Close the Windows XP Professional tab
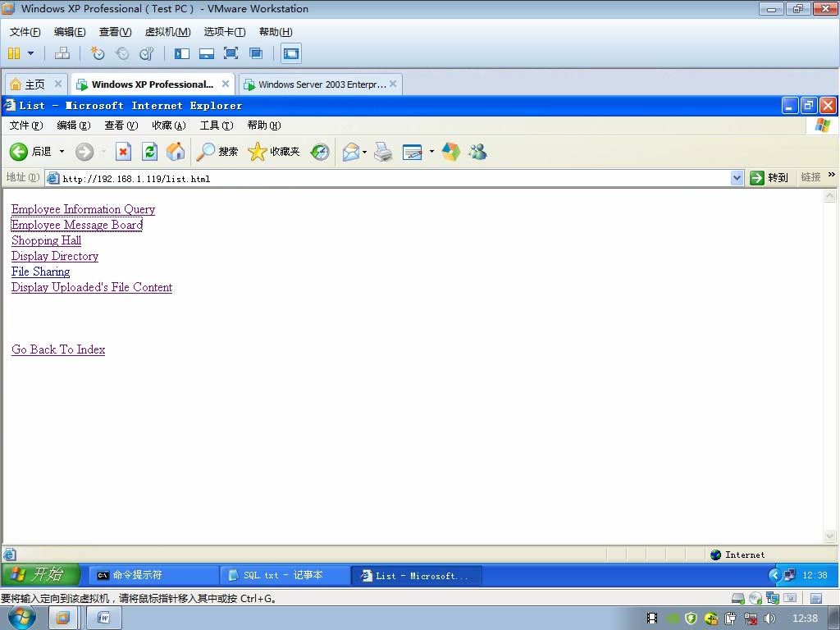Screen dimensions: 840x630 (226, 84)
